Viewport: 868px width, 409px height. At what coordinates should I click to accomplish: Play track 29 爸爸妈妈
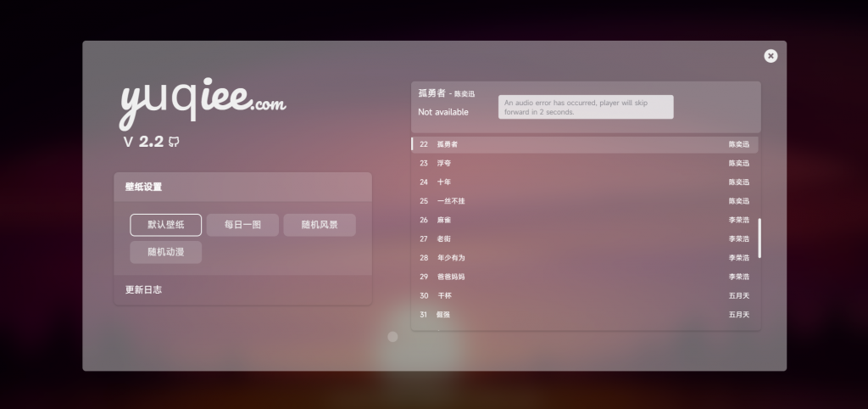point(585,277)
